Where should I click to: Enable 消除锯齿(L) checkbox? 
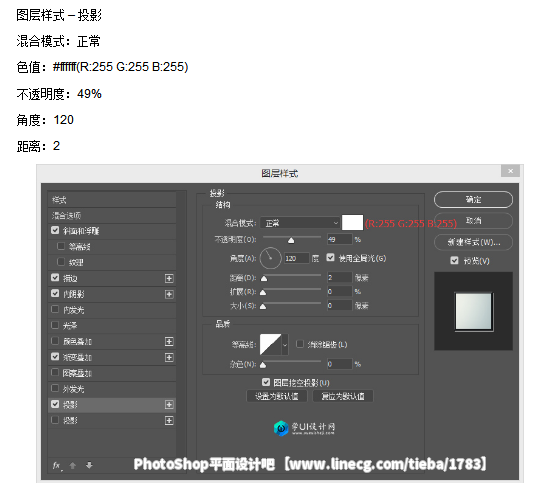point(300,344)
